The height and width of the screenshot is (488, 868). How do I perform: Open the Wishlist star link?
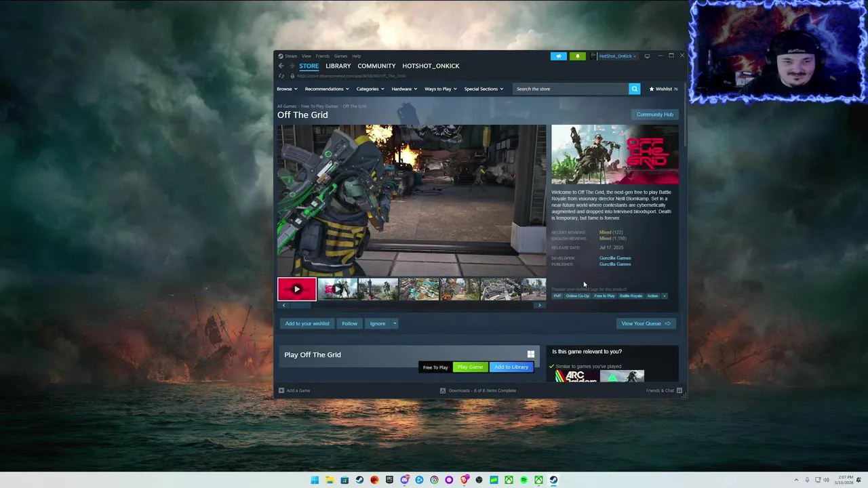[x=663, y=89]
